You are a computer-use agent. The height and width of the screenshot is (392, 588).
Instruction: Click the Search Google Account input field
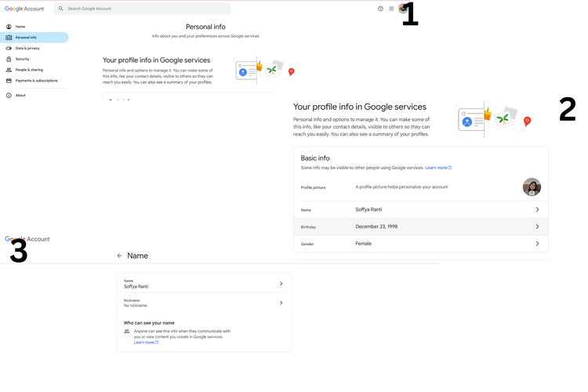[145, 9]
